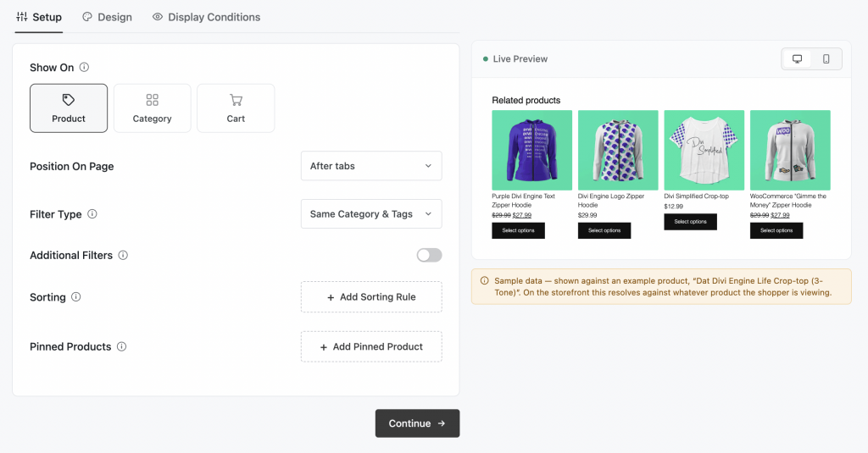Open the Position On Page dropdown

click(371, 166)
